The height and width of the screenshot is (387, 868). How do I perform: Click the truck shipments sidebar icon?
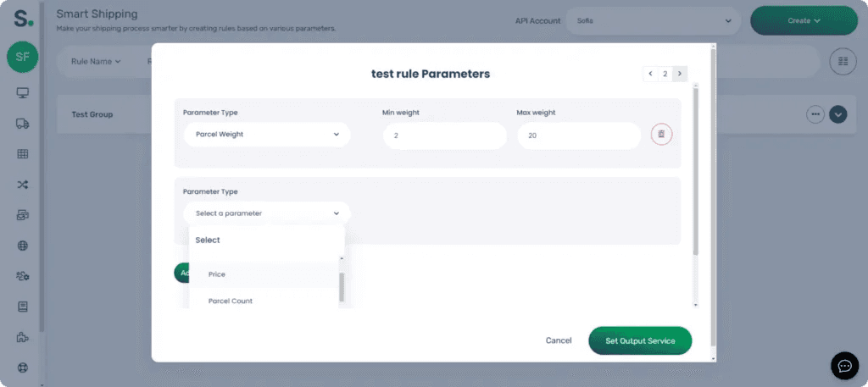point(23,124)
